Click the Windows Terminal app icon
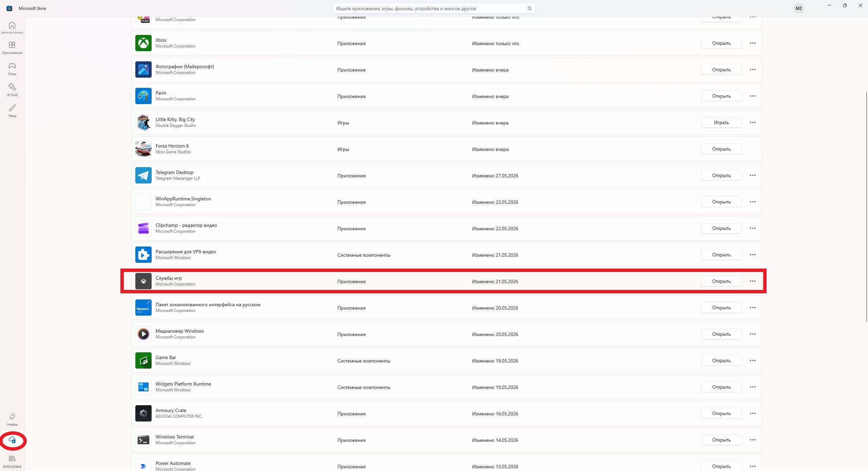The height and width of the screenshot is (471, 868). 143,440
